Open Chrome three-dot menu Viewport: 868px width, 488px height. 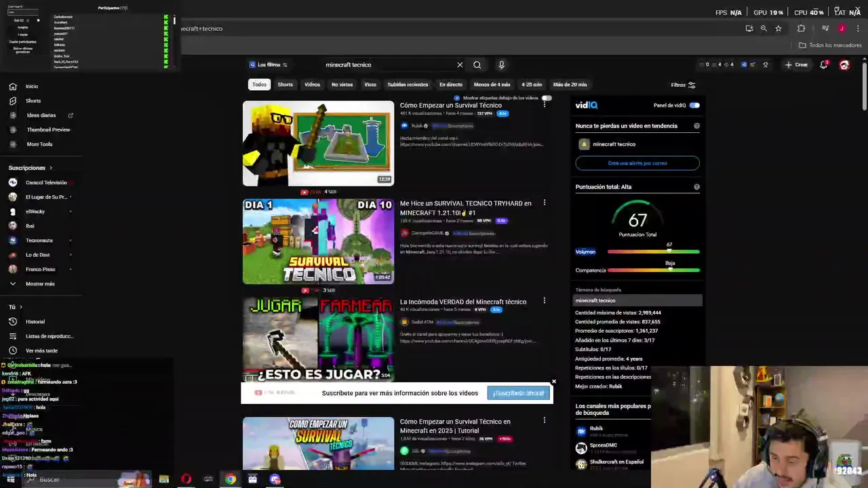[x=856, y=28]
